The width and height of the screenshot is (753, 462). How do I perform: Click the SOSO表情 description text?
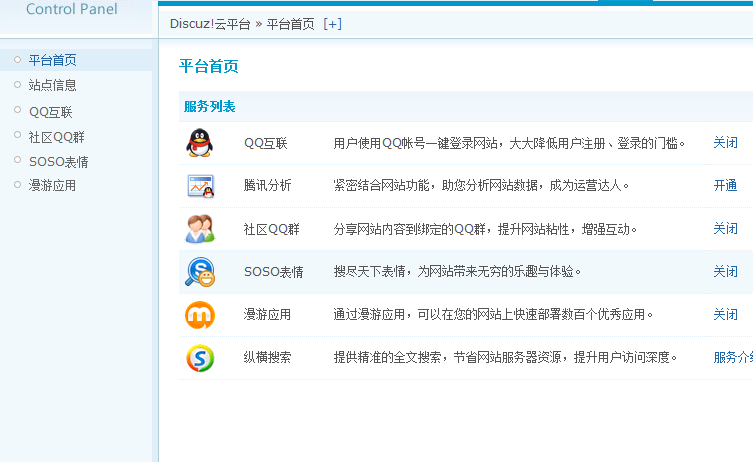point(457,272)
